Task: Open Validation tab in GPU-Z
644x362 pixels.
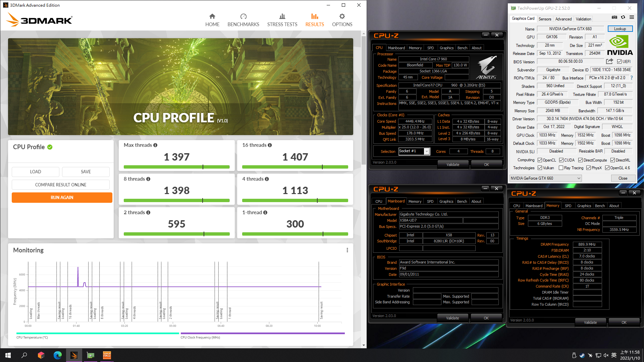Action: point(583,19)
